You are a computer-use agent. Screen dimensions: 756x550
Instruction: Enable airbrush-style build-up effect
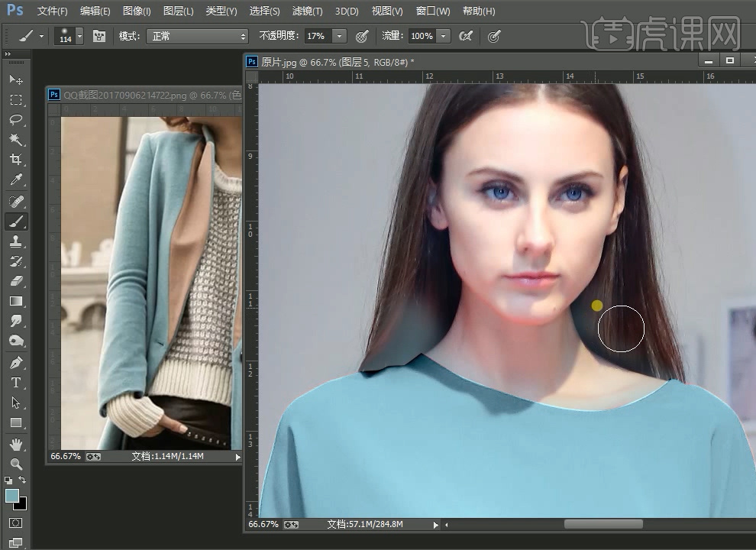(x=465, y=36)
